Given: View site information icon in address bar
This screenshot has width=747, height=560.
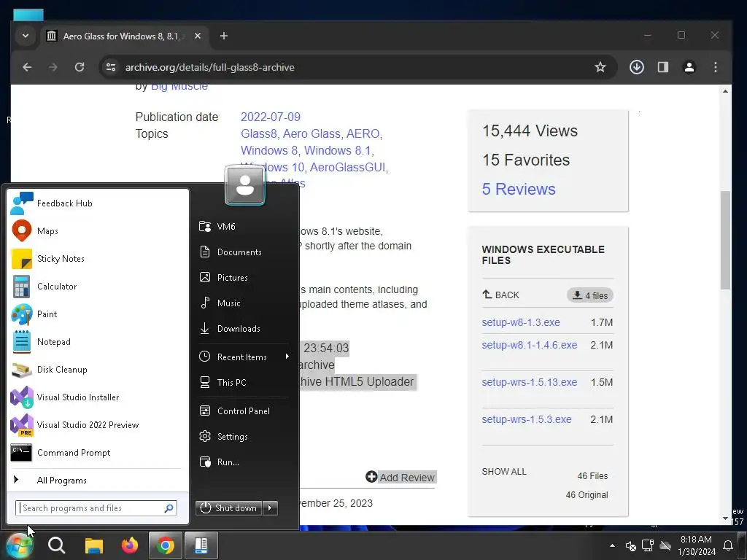Looking at the screenshot, I should (111, 67).
